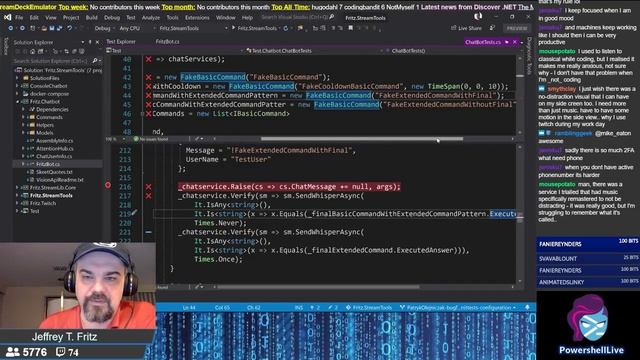Click the lower editor horizontal scrollbar thumb
This screenshot has width=640, height=360.
coord(318,287)
